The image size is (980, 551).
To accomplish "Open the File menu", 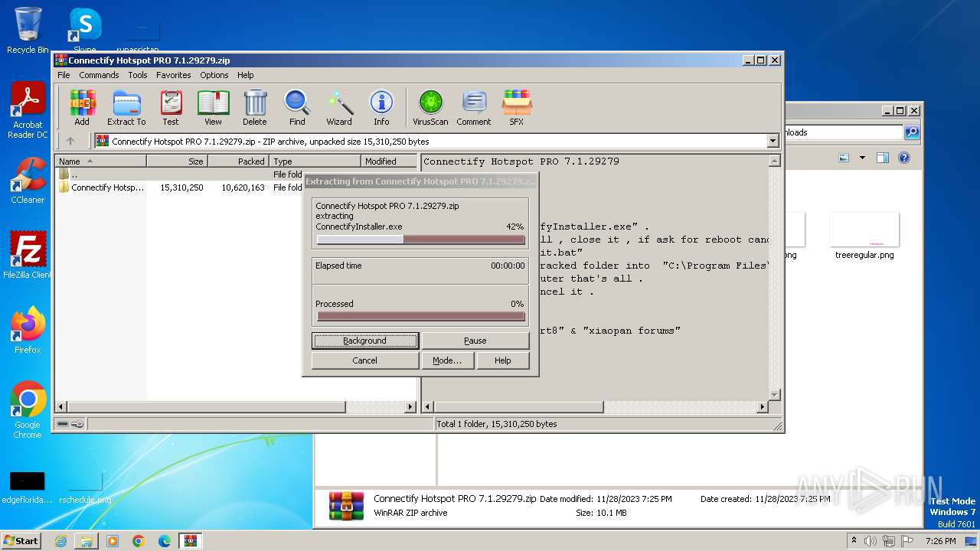I will pos(64,75).
